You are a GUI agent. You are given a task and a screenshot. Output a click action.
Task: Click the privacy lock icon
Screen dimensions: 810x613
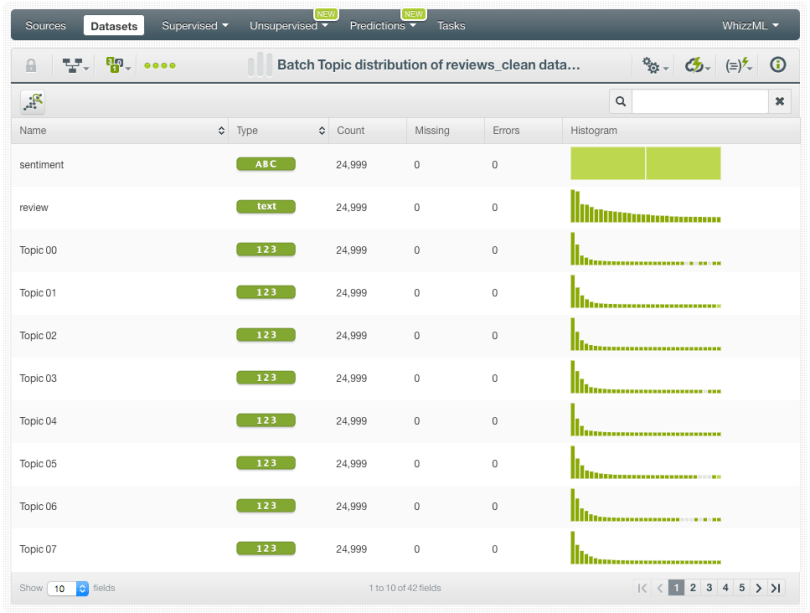[x=31, y=65]
